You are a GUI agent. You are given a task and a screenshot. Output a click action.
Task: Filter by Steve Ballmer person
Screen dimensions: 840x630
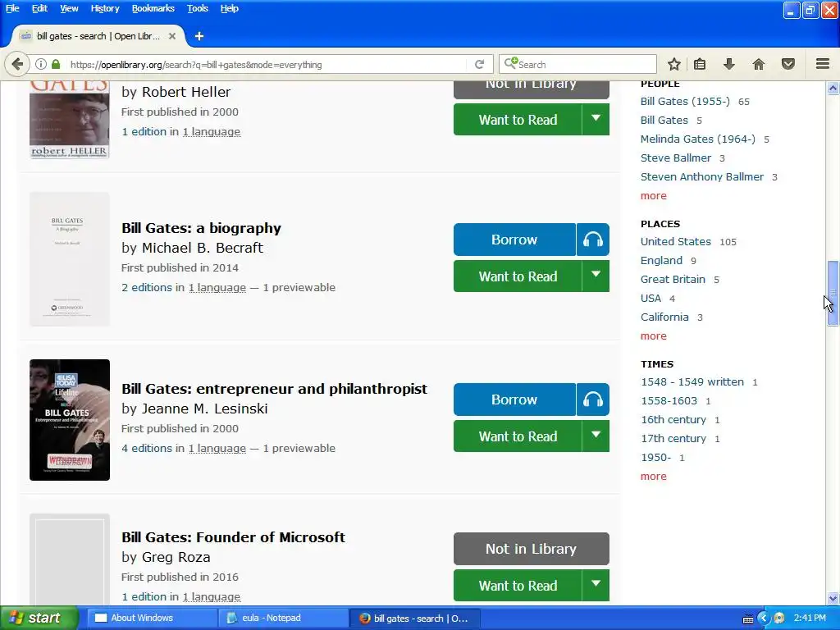click(x=676, y=158)
